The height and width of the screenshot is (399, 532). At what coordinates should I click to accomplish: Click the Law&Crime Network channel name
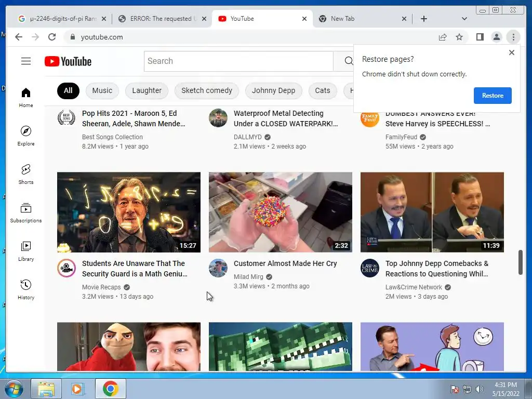point(414,287)
